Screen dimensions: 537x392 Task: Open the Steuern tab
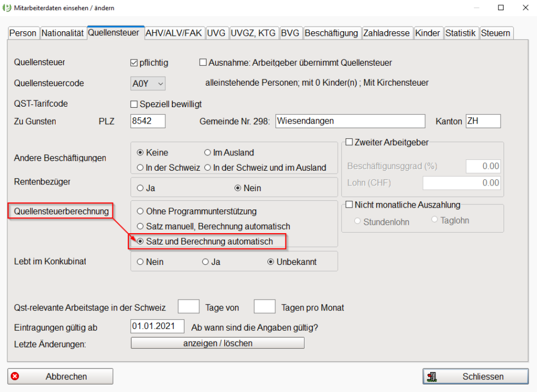tap(496, 33)
